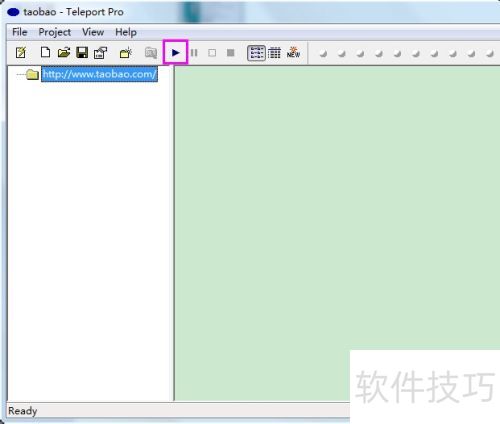Switch to large icon view

tap(256, 53)
